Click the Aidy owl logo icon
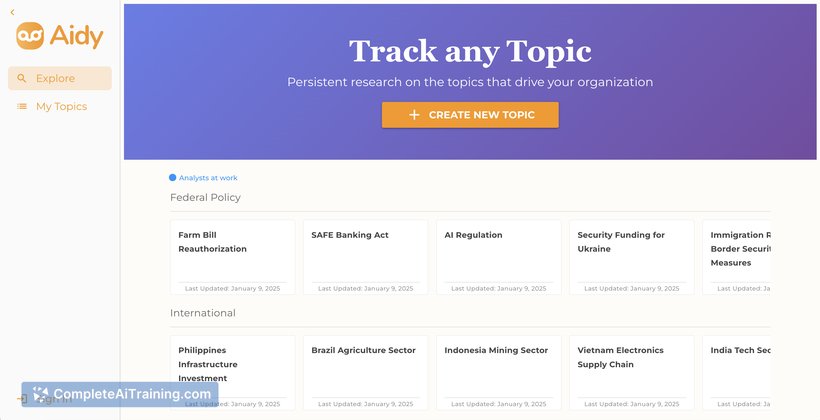The width and height of the screenshot is (820, 420). [x=30, y=36]
